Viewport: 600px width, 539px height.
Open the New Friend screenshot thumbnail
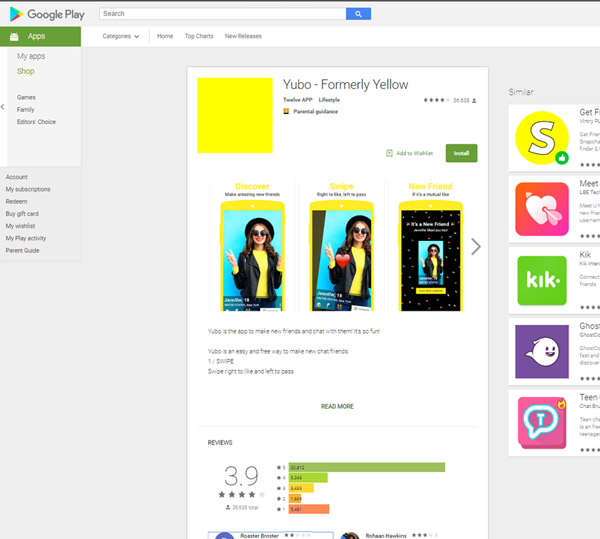[x=430, y=246]
